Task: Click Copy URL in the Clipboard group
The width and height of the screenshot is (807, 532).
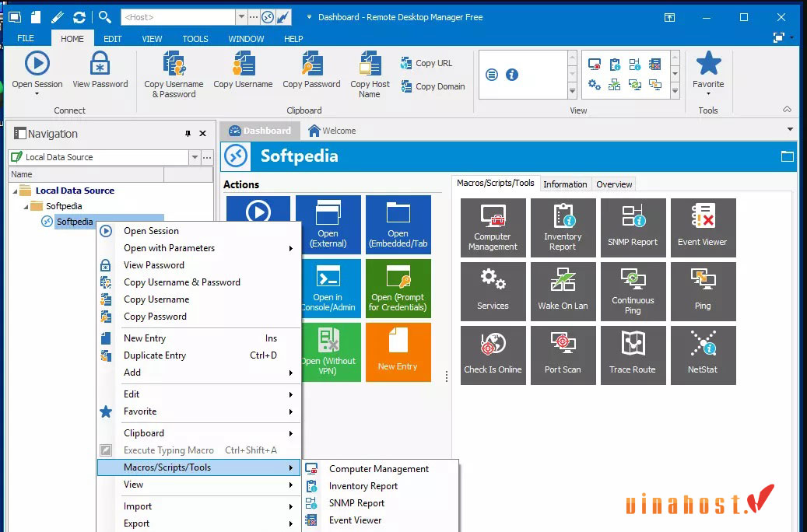Action: [x=426, y=63]
